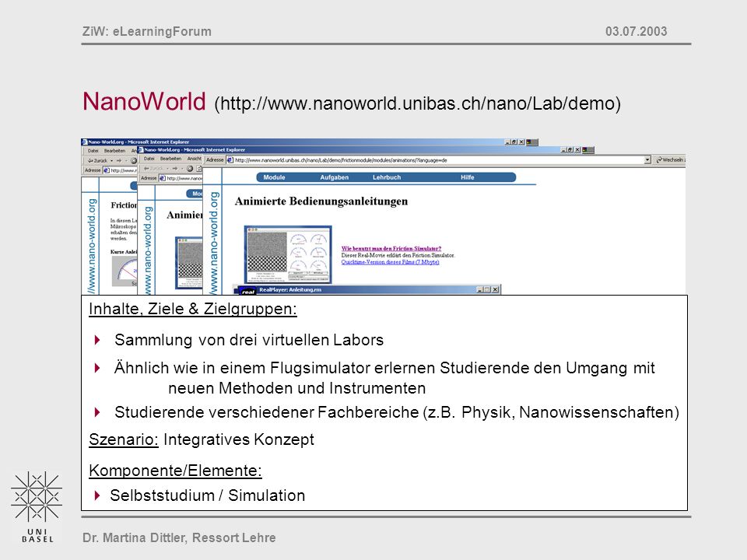Click IE logo in middle window title bar

(141, 149)
